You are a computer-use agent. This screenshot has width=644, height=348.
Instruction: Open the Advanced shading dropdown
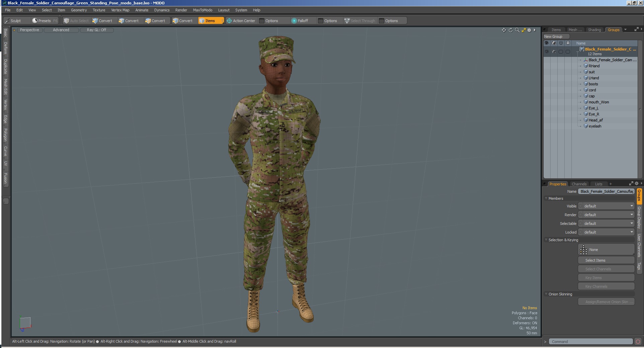tap(61, 30)
